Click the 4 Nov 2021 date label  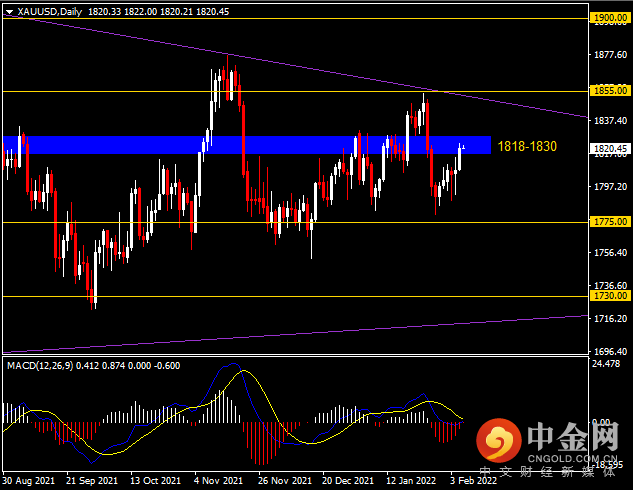pos(218,481)
